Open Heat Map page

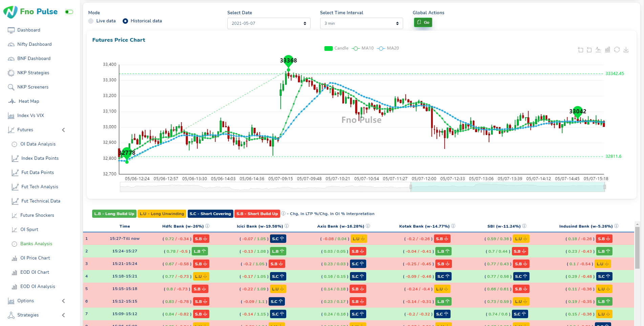(29, 101)
